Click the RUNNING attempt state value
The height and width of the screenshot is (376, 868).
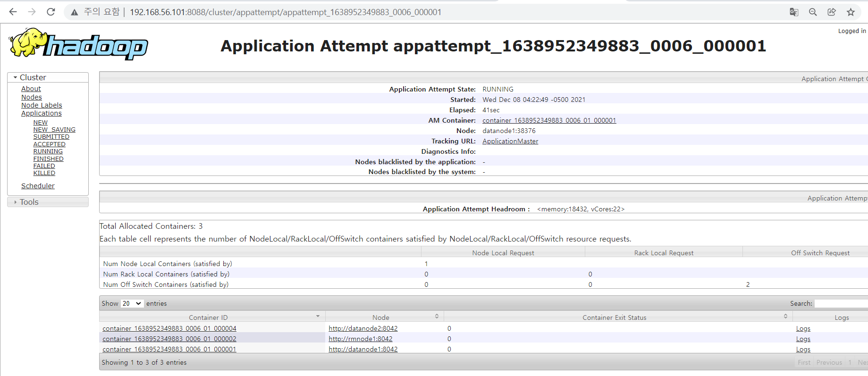[498, 89]
